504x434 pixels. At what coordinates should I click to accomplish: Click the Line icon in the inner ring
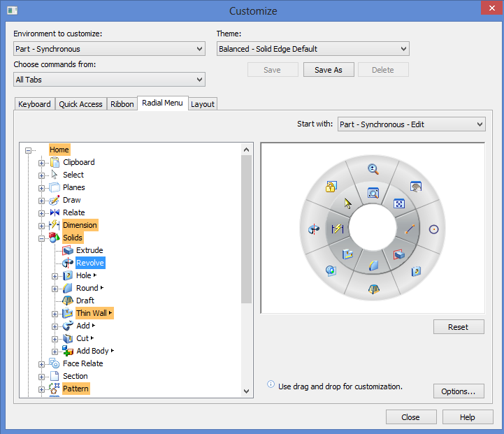(410, 229)
